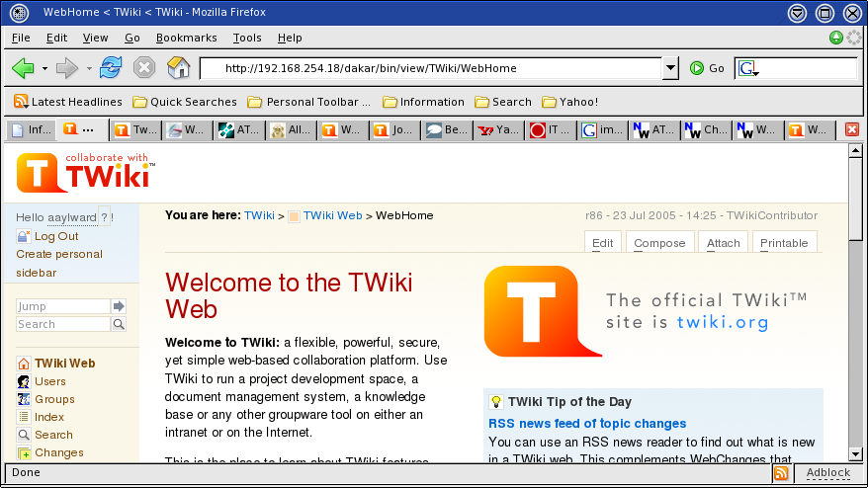Click the Compose button
Image resolution: width=868 pixels, height=488 pixels.
point(659,243)
